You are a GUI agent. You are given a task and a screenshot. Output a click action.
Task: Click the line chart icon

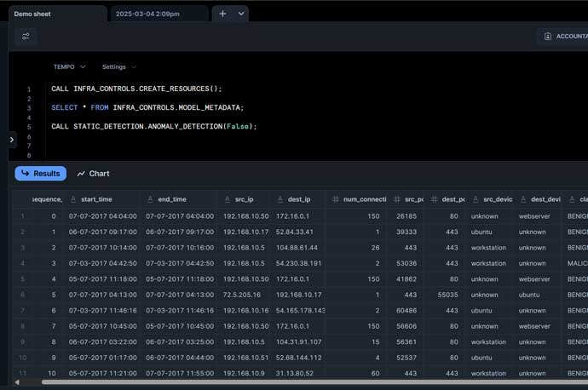pos(81,174)
